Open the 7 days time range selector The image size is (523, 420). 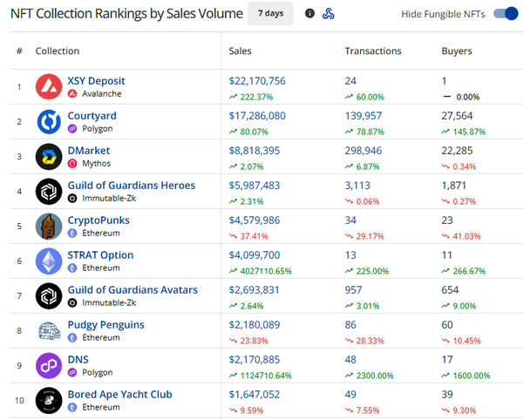click(270, 13)
